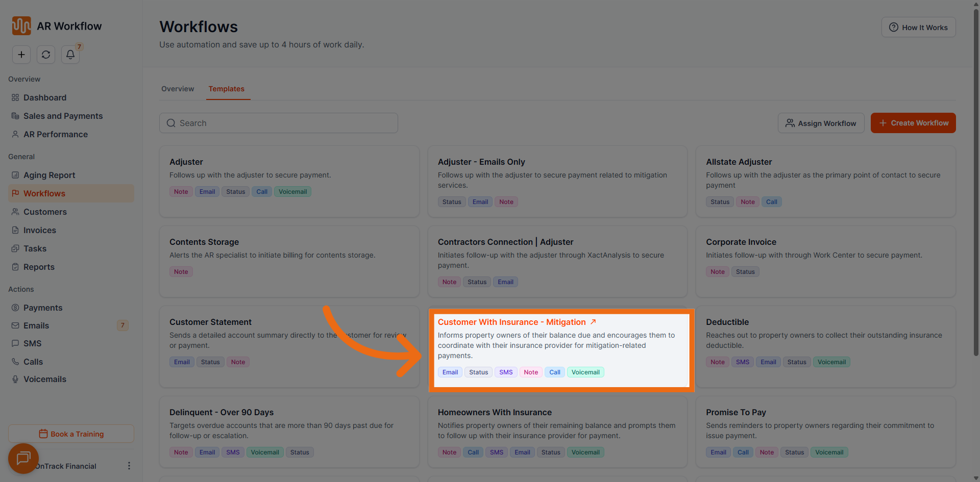This screenshot has height=482, width=980.
Task: Select the Templates tab
Action: (x=226, y=89)
